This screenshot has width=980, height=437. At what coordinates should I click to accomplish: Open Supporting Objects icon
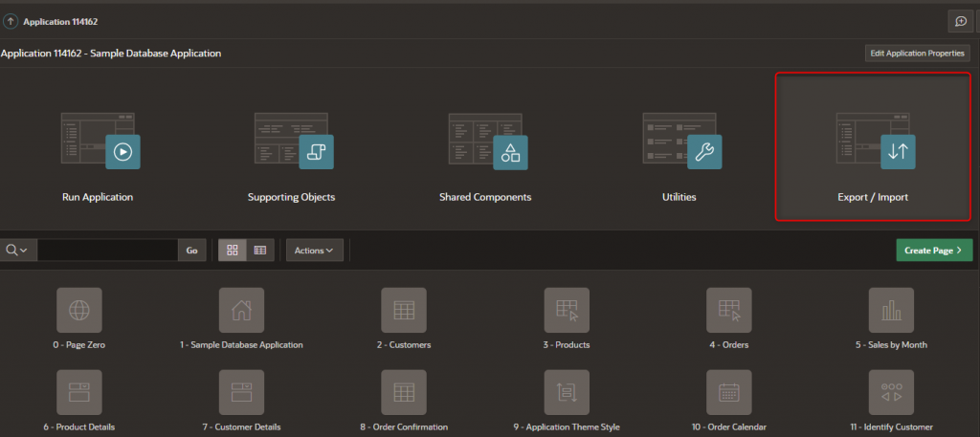(316, 151)
